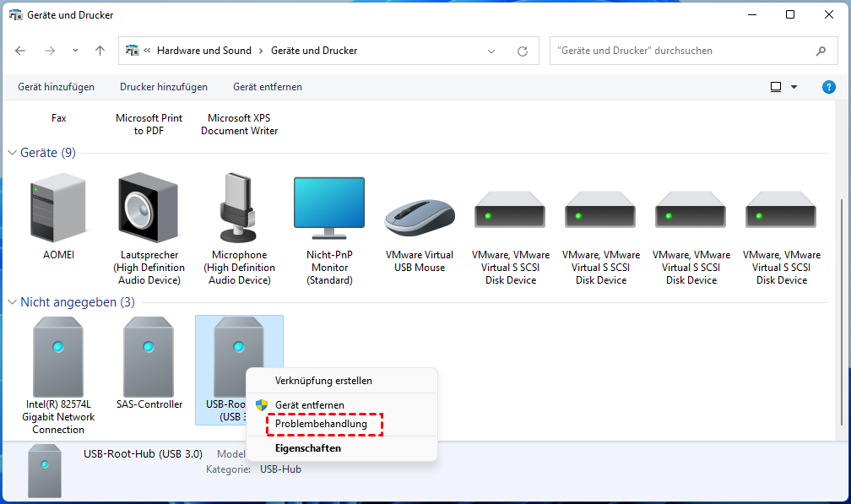The image size is (851, 504).
Task: Open the help question mark icon
Action: tap(829, 87)
